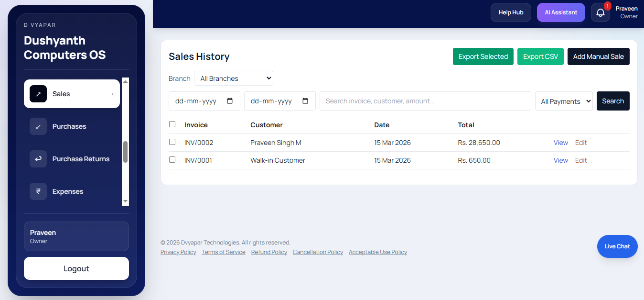This screenshot has width=644, height=300.
Task: Open the All Branches dropdown
Action: [x=233, y=78]
